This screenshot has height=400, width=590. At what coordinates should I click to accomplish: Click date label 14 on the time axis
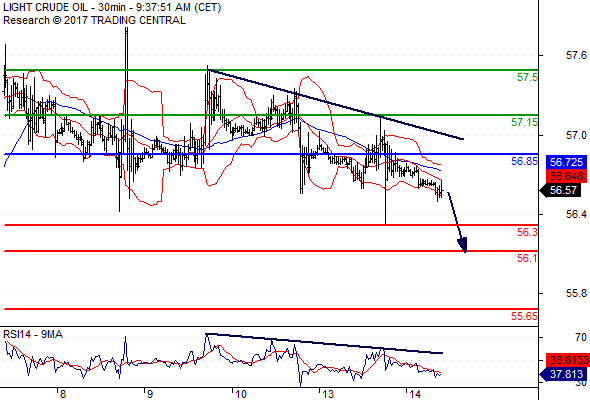click(x=415, y=394)
